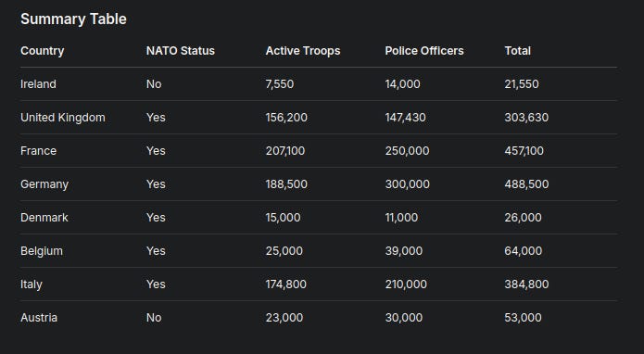The height and width of the screenshot is (354, 644).
Task: Select the Italy country cell
Action: 32,284
